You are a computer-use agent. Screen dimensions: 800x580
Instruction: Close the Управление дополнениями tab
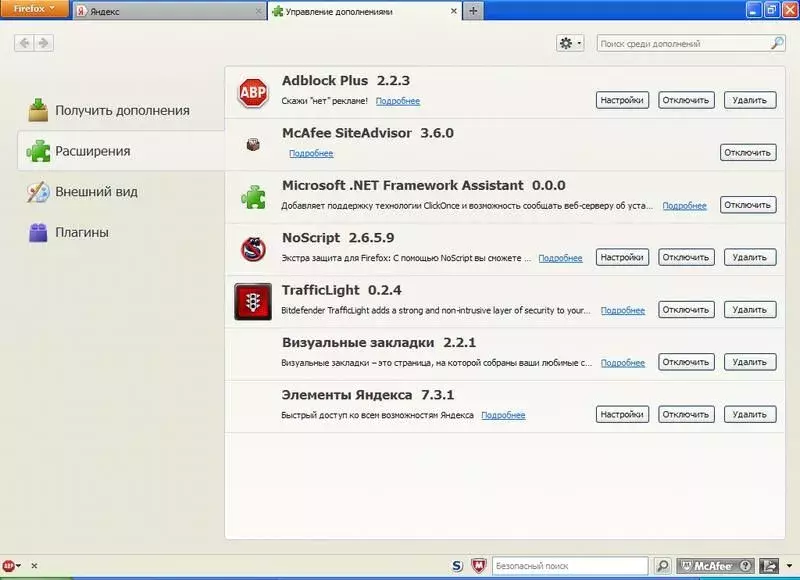(454, 11)
